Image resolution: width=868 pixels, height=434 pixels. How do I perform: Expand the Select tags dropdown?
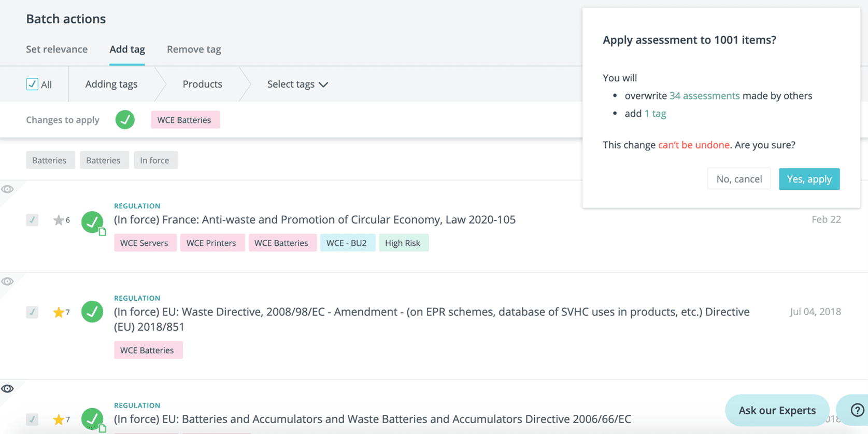(x=297, y=84)
